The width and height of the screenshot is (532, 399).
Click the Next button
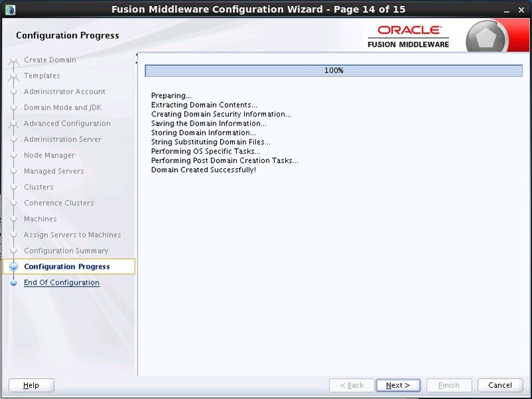point(398,385)
